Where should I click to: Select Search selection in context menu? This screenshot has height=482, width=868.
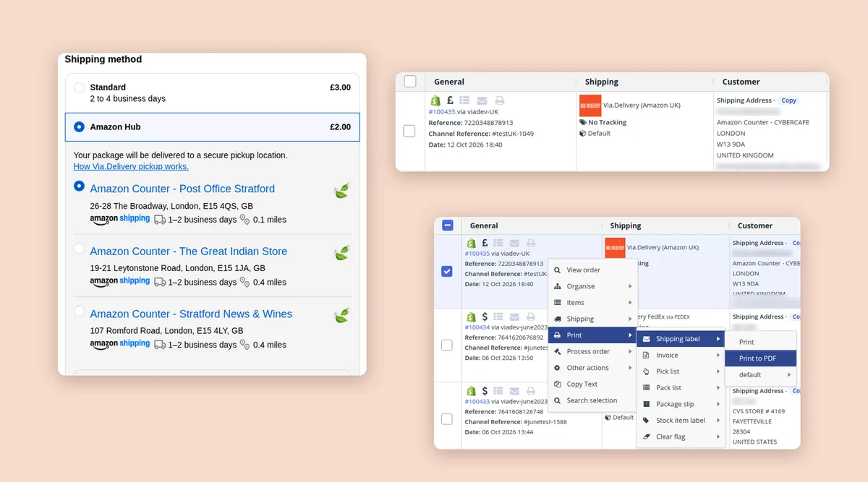point(592,400)
